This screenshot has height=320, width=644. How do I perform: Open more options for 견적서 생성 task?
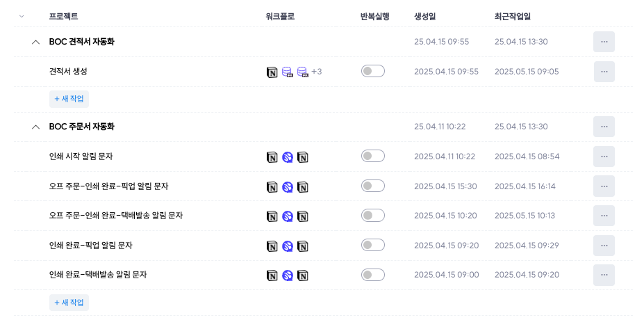[604, 72]
